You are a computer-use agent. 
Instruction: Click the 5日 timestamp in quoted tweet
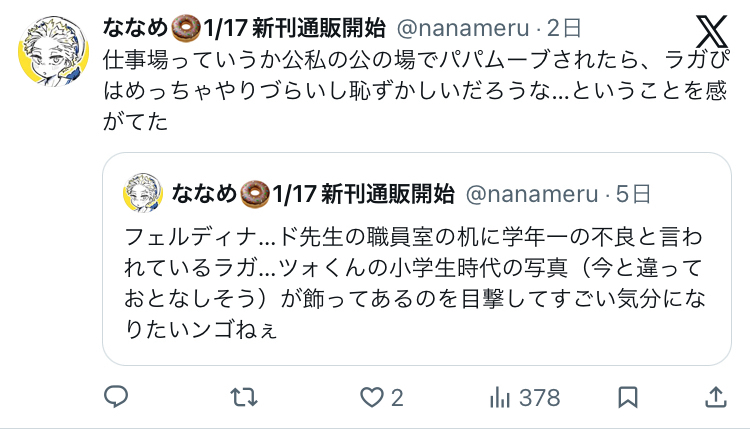pos(633,194)
